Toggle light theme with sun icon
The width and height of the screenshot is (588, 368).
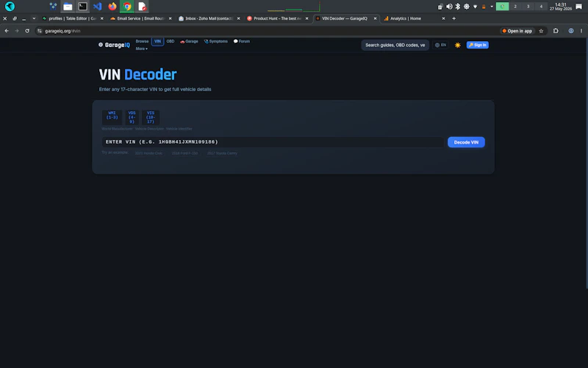457,45
